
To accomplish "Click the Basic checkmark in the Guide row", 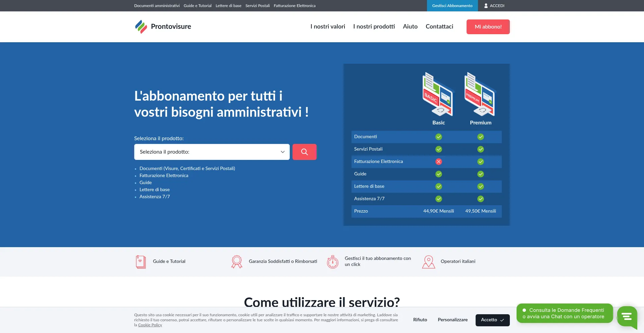I will pos(438,174).
